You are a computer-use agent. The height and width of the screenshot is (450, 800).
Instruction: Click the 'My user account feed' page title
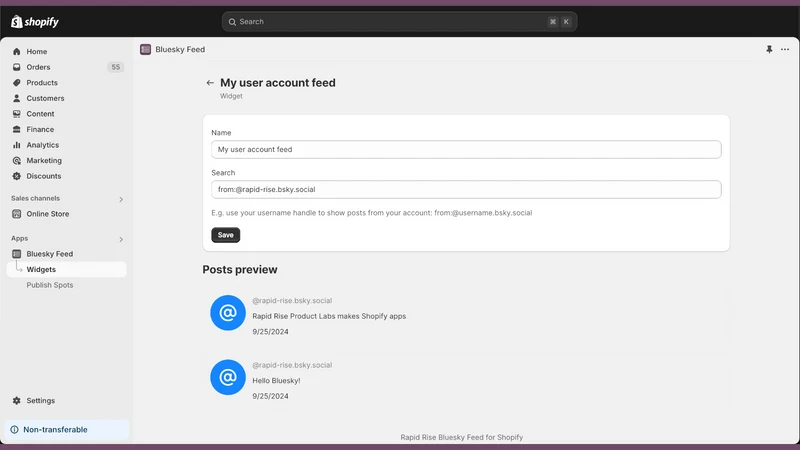pyautogui.click(x=278, y=83)
